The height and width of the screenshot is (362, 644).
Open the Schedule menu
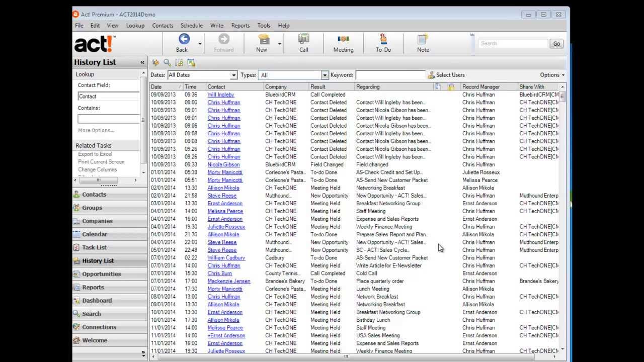[x=192, y=26]
